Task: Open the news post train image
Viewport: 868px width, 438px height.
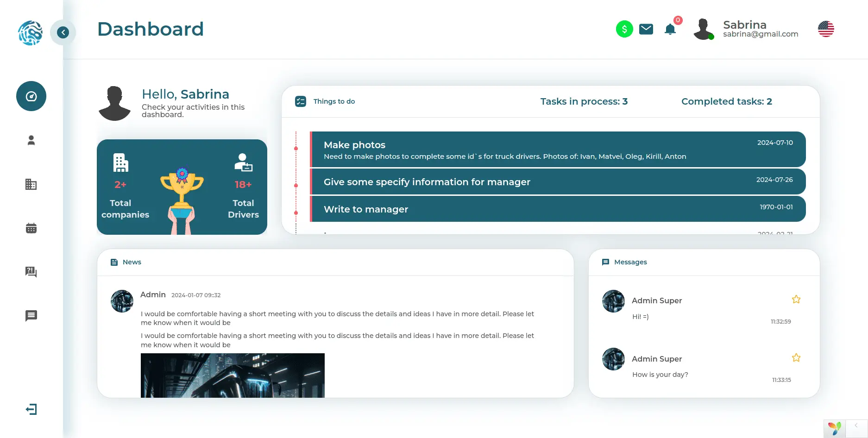Action: coord(233,375)
